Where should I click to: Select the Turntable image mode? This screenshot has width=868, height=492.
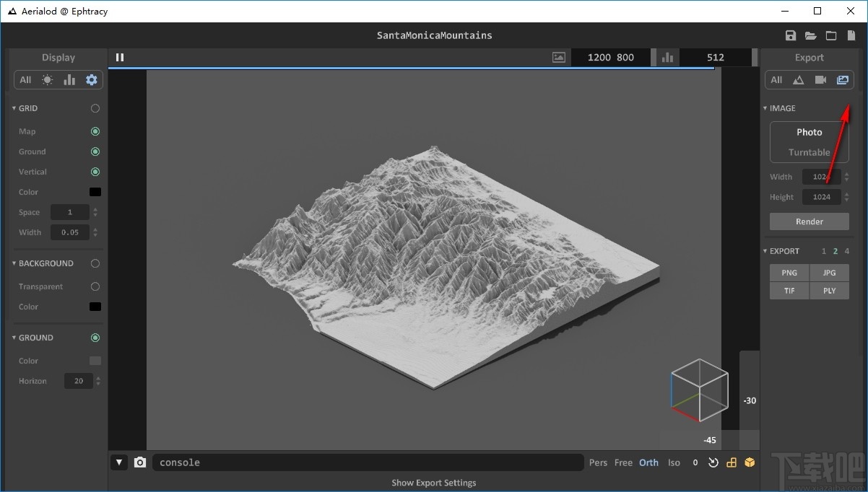(809, 152)
